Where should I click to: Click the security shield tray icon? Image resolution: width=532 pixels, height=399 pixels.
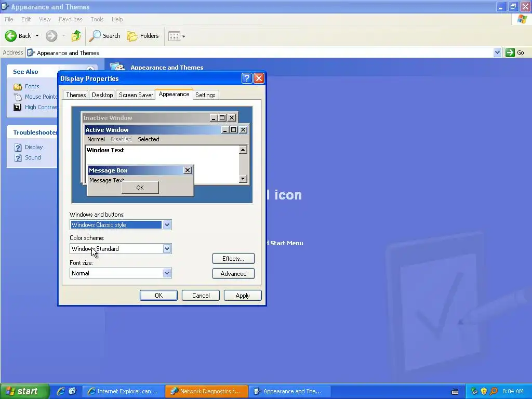(x=484, y=391)
